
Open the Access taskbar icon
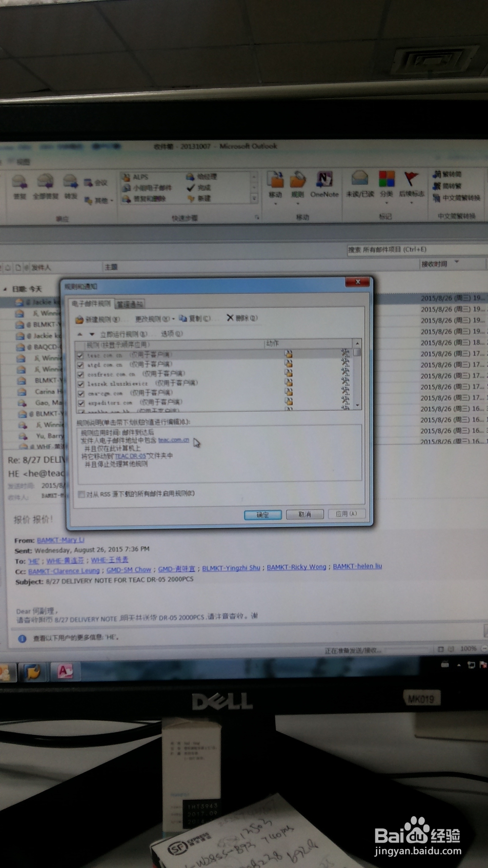(65, 672)
